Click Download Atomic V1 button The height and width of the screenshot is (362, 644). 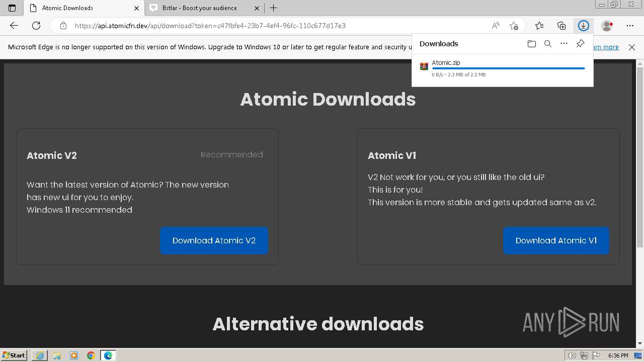[x=556, y=241]
